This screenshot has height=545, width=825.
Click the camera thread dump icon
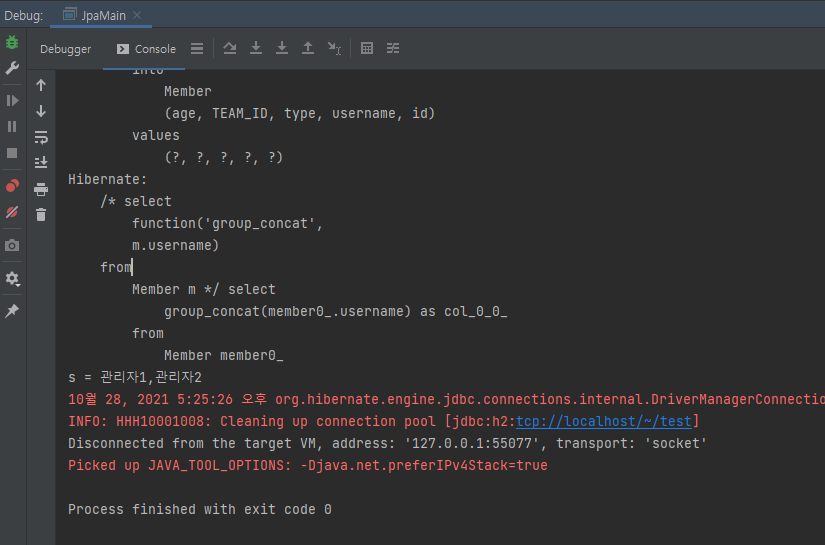click(x=12, y=245)
